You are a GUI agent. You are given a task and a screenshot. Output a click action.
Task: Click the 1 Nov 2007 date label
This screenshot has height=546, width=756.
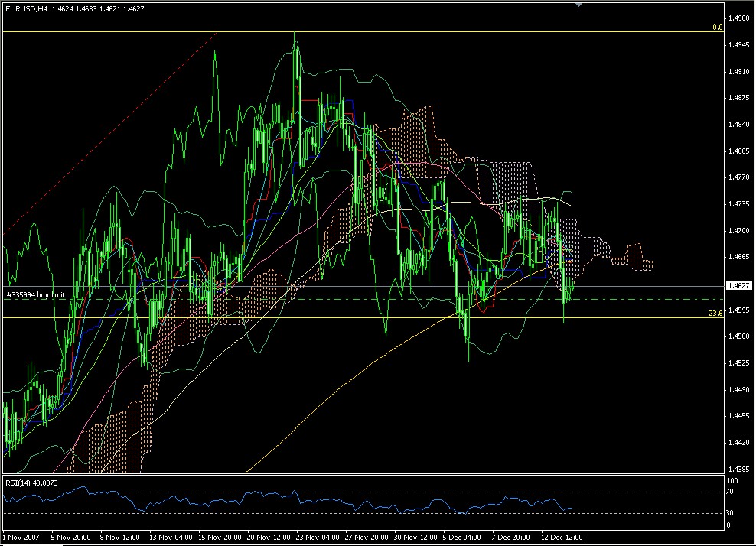coord(21,537)
